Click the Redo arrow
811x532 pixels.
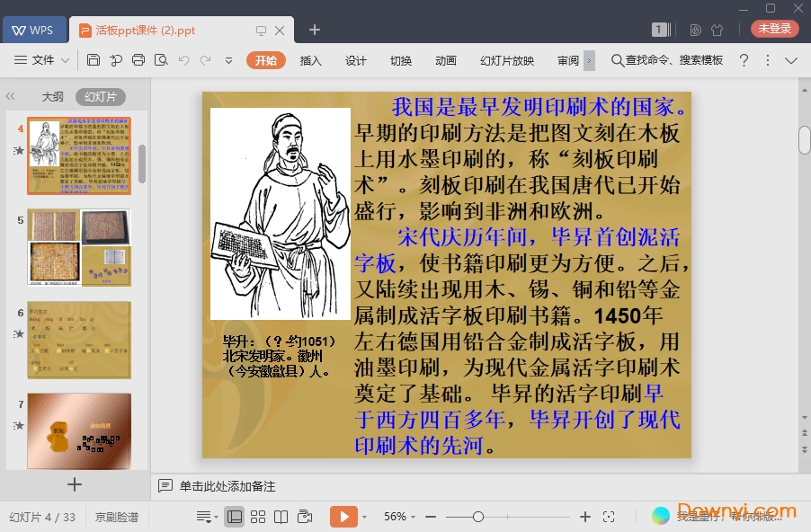205,60
